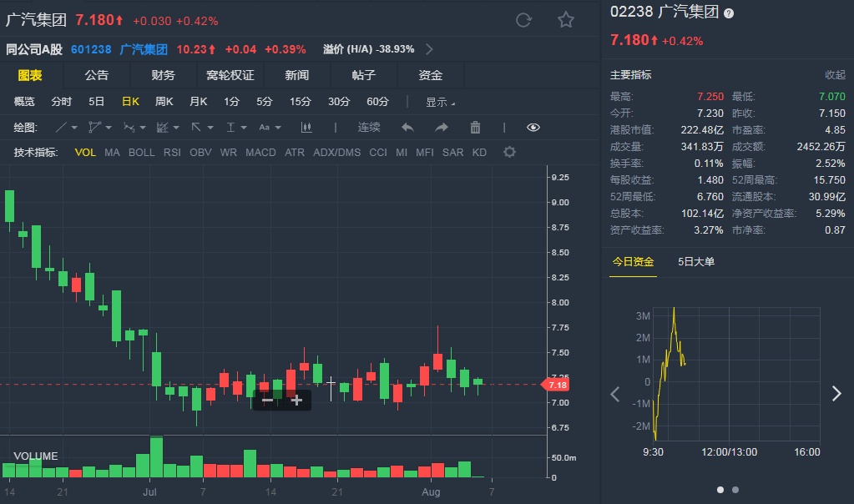The image size is (854, 504).
Task: Toggle the SAR indicator
Action: click(x=452, y=153)
